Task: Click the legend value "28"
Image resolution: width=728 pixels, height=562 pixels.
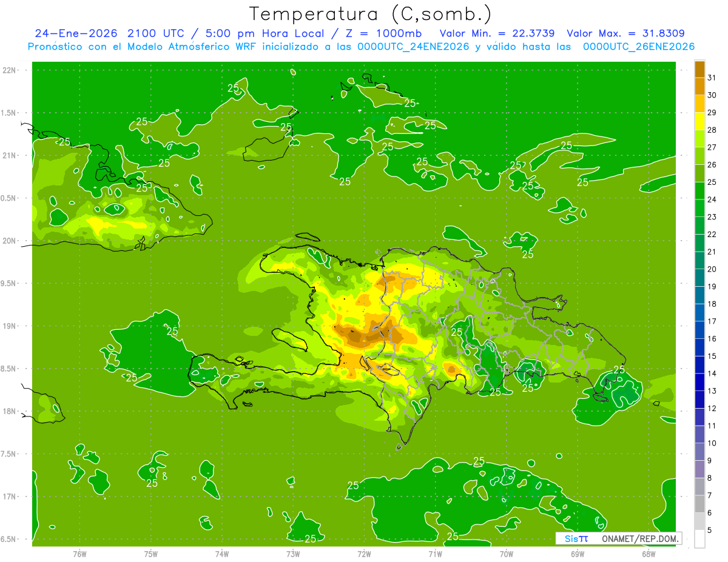Action: 712,130
